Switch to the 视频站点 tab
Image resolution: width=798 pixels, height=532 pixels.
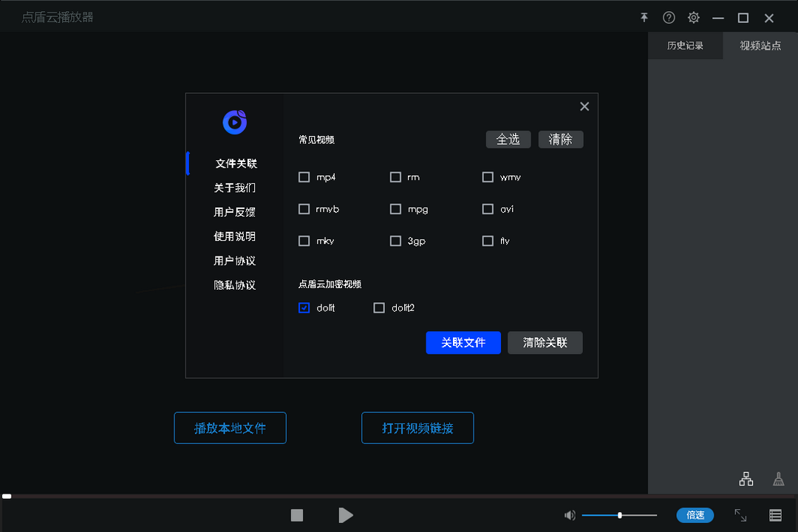coord(760,45)
